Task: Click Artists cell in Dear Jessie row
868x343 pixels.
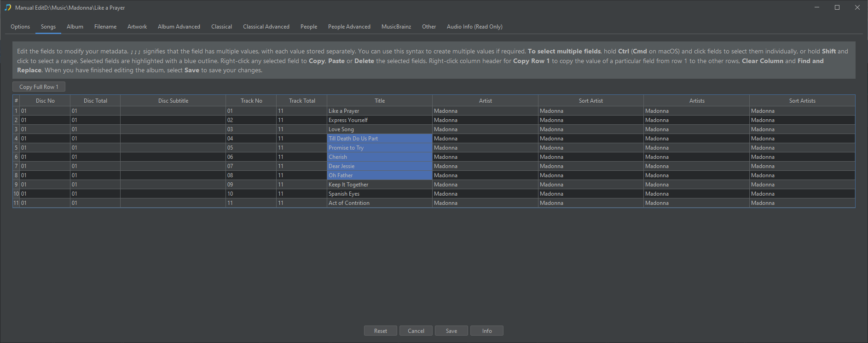Action: [697, 166]
